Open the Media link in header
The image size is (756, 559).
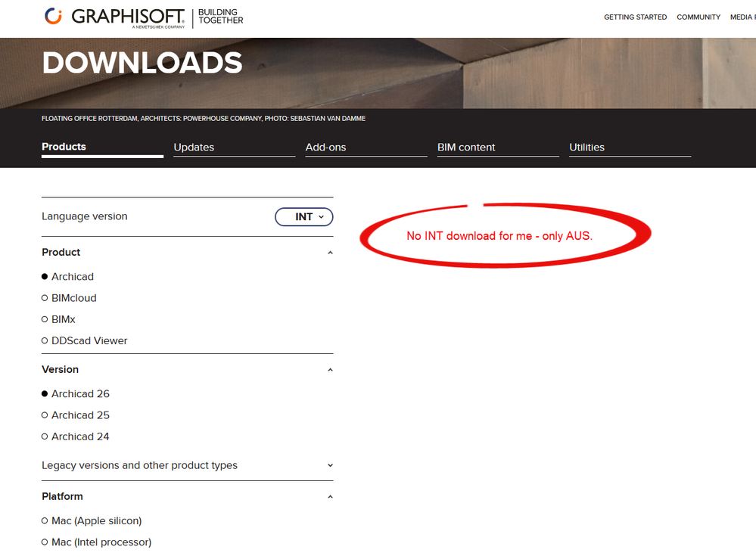[x=742, y=17]
